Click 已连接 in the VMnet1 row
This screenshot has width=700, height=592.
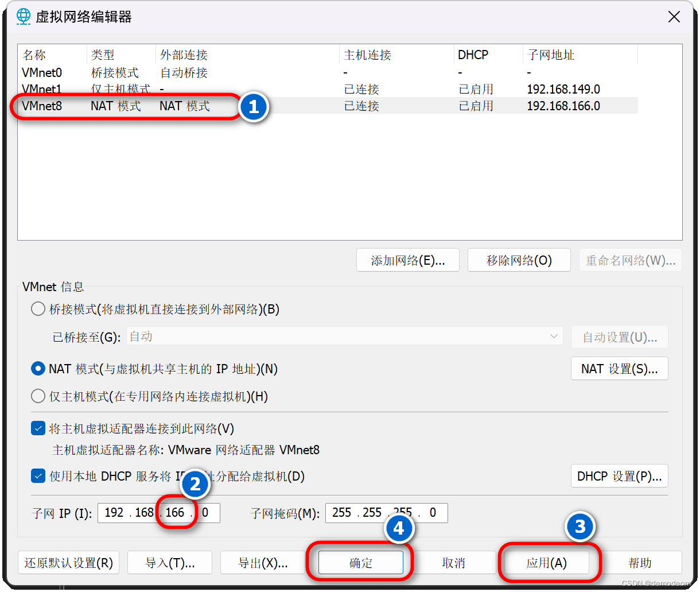(x=361, y=90)
